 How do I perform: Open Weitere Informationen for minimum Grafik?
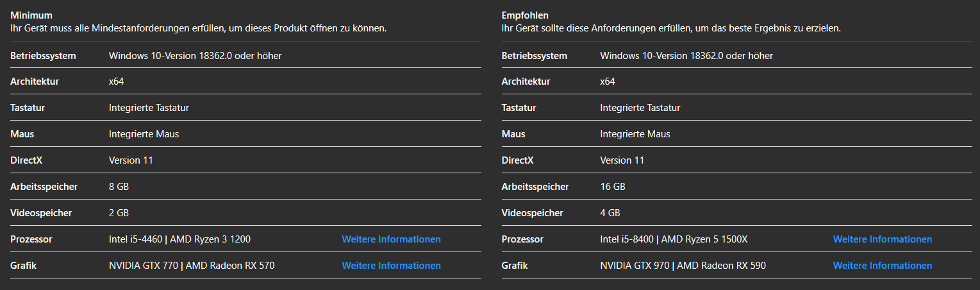(x=391, y=266)
